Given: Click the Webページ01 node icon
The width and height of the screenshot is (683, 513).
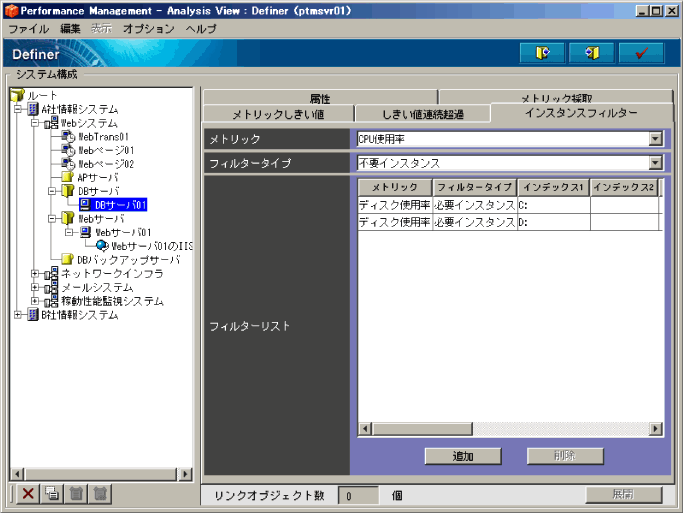Looking at the screenshot, I should [68, 150].
